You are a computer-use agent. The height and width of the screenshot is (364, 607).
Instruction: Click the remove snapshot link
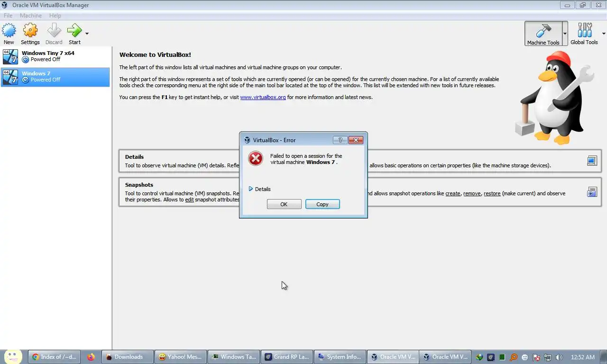pos(472,193)
